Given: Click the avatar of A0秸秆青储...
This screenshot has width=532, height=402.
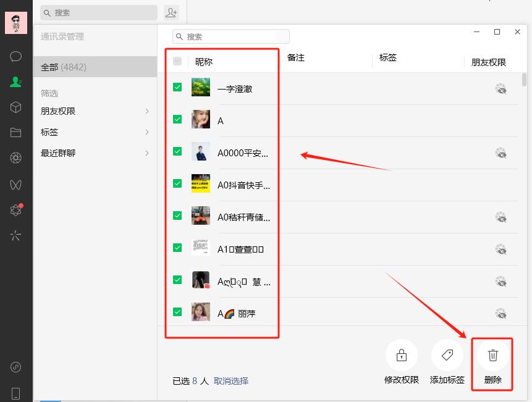Looking at the screenshot, I should [x=201, y=216].
